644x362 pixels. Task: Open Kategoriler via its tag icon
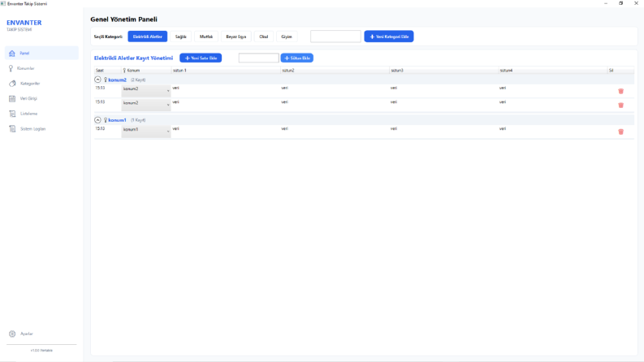[x=12, y=84]
